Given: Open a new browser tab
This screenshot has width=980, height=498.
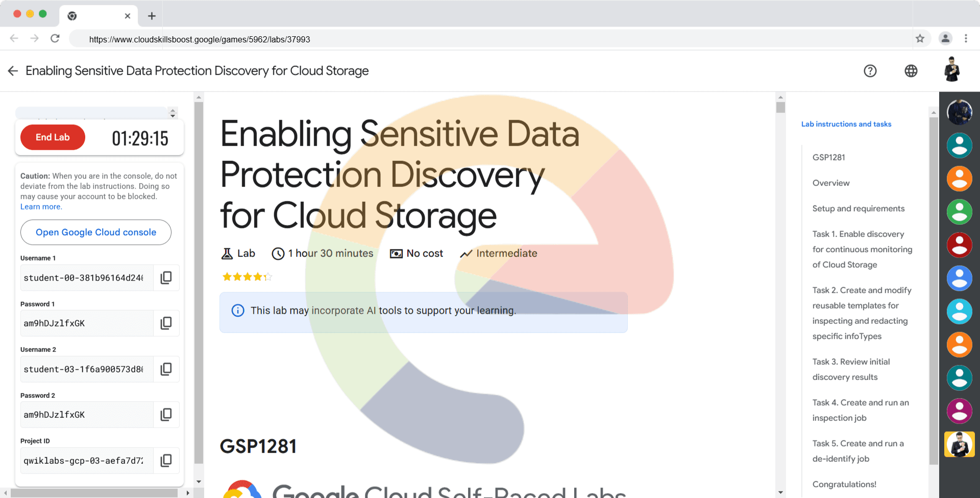Looking at the screenshot, I should click(x=152, y=16).
